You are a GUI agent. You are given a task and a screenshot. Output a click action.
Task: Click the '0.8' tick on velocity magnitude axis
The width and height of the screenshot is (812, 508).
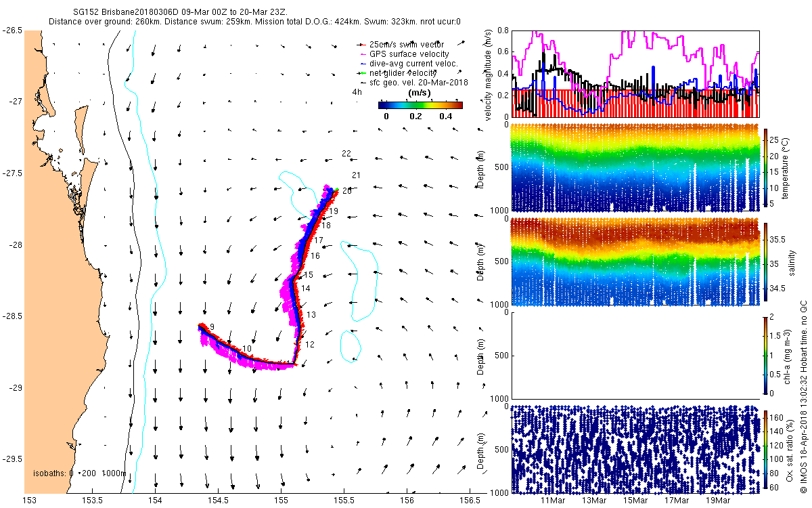tap(503, 30)
